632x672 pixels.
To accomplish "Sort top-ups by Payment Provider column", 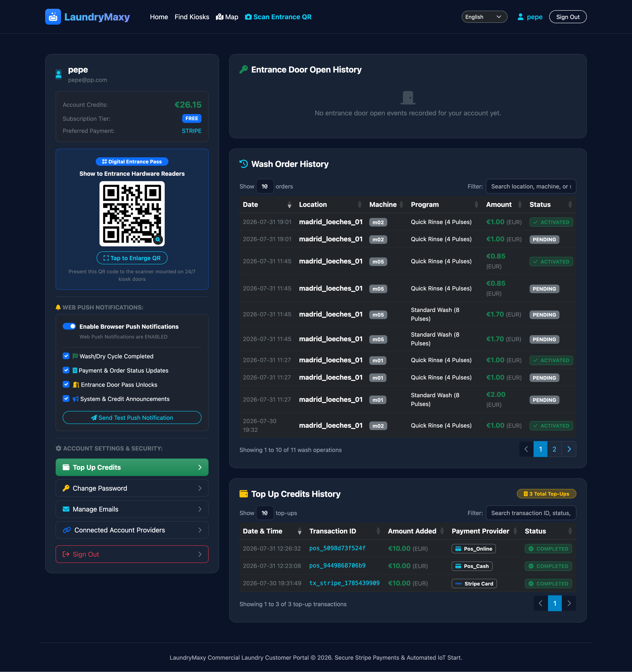I will (x=485, y=531).
